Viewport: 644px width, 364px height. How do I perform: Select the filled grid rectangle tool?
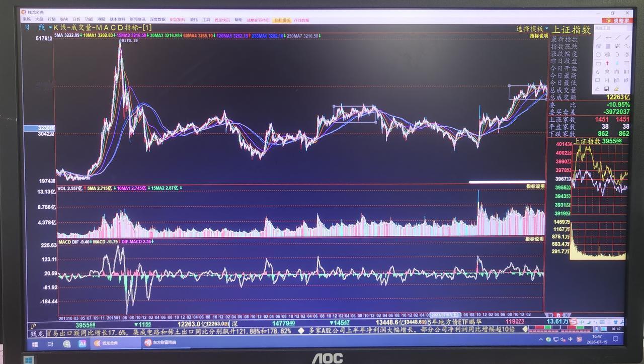pyautogui.click(x=608, y=46)
